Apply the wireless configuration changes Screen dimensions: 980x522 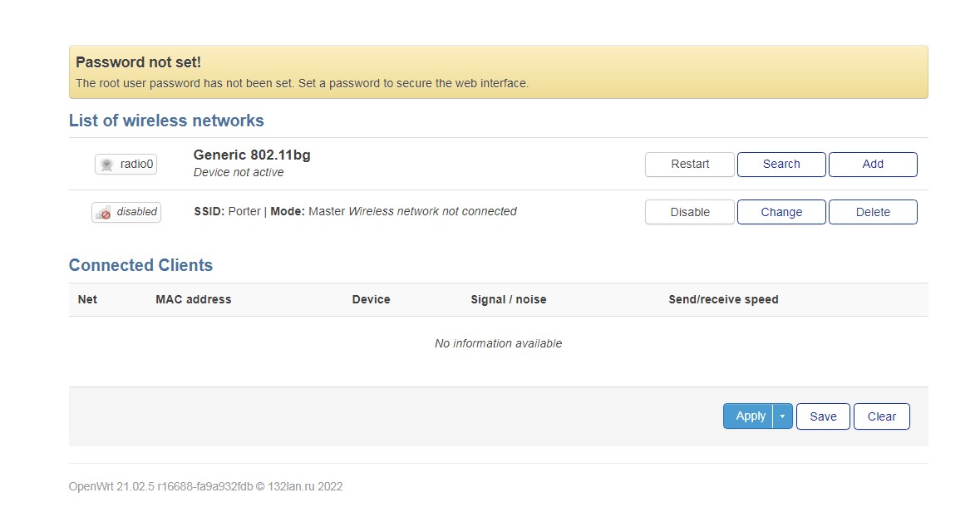point(750,416)
